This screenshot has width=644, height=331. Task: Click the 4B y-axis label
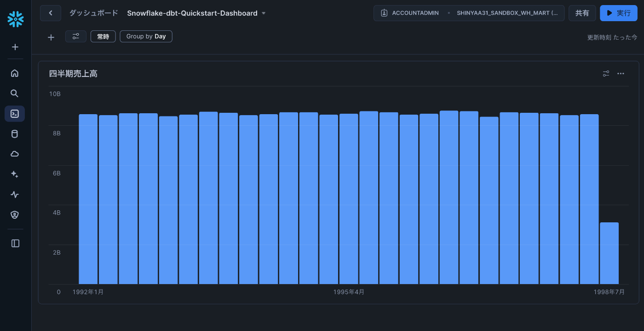(57, 213)
